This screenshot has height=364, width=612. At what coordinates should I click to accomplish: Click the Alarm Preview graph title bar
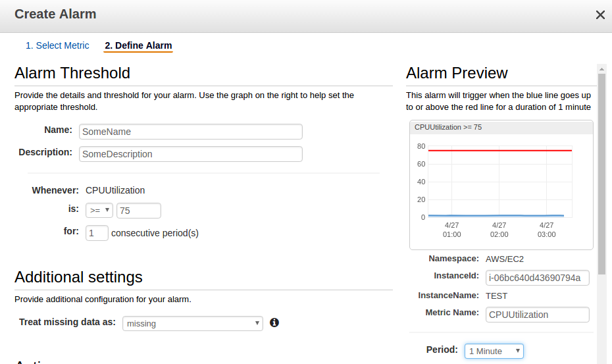pos(501,127)
